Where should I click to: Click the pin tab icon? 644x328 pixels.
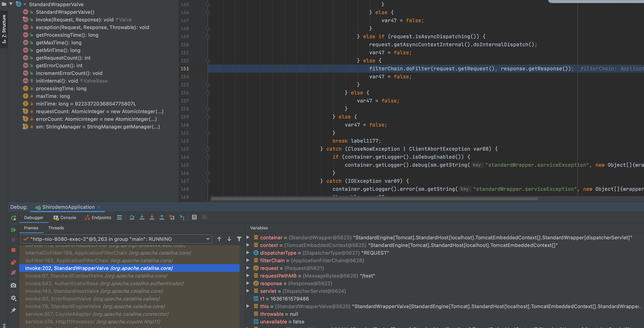pyautogui.click(x=14, y=310)
